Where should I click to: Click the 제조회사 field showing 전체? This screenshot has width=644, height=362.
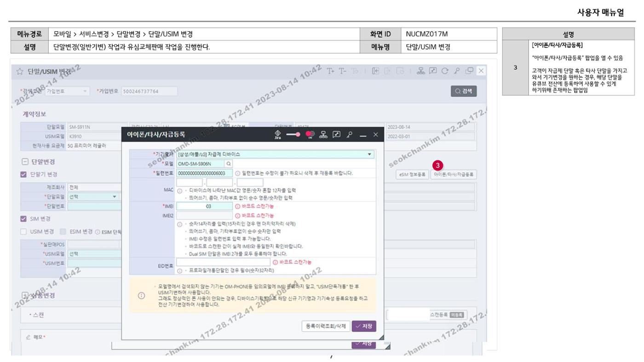coord(93,187)
